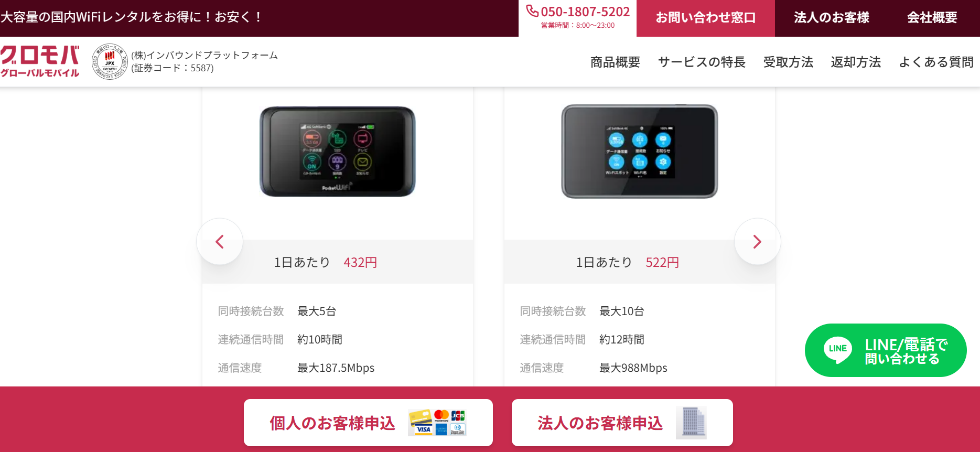Open 返却方法 navigation link
The image size is (980, 452).
856,62
